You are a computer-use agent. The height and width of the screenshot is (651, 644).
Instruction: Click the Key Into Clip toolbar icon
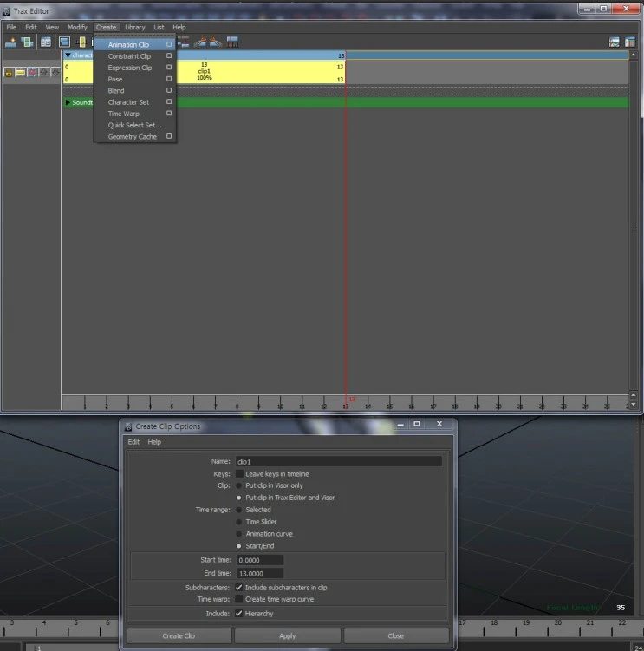point(232,42)
